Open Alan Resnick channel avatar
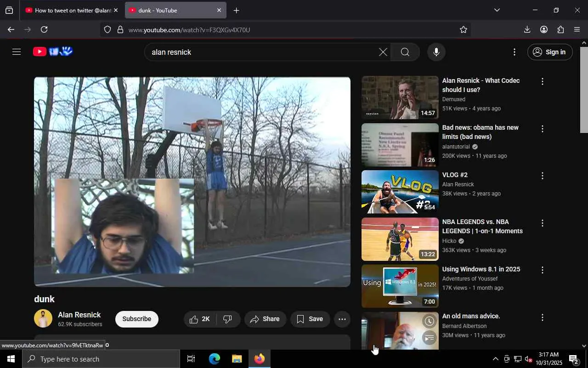The height and width of the screenshot is (368, 588). 43,318
